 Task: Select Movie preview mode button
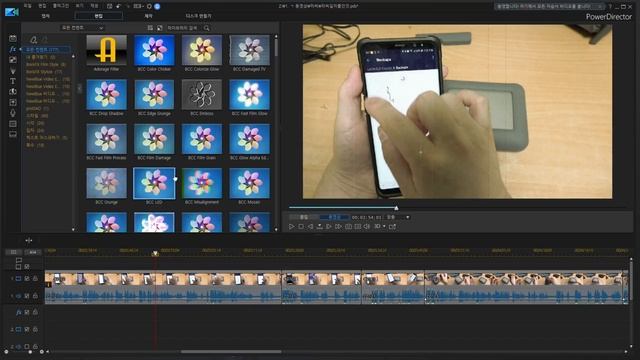(334, 217)
